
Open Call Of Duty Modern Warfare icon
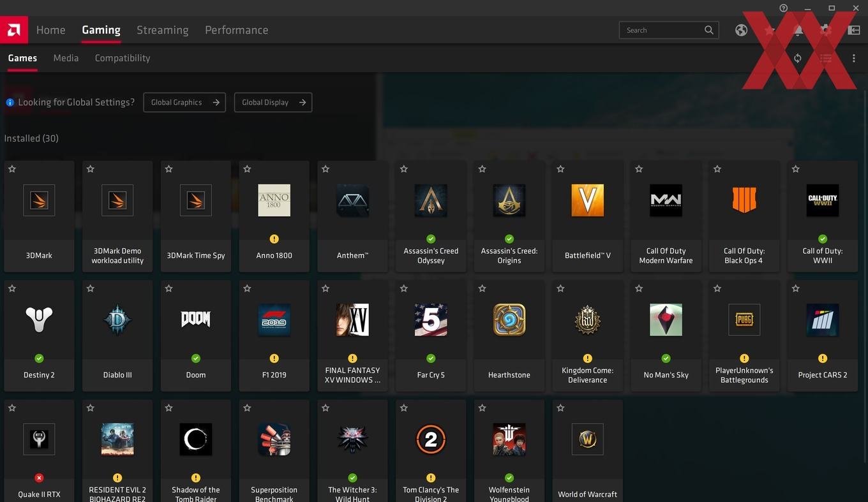click(x=666, y=200)
